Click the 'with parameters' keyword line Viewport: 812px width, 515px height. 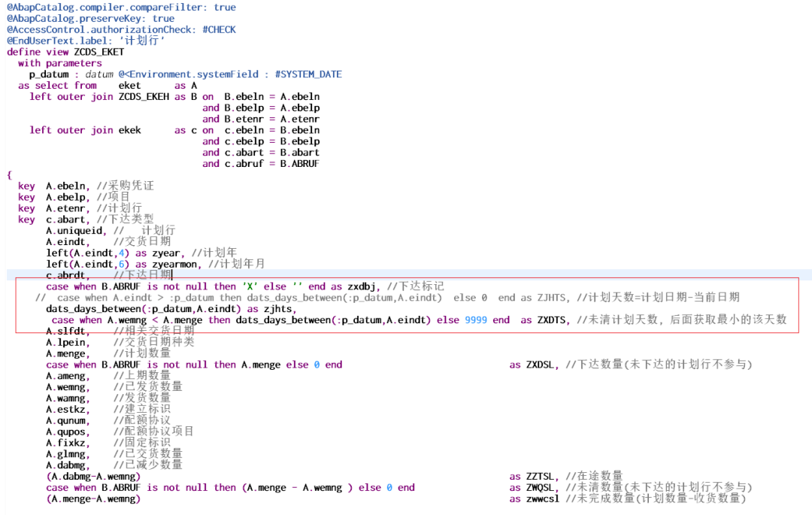coord(60,63)
